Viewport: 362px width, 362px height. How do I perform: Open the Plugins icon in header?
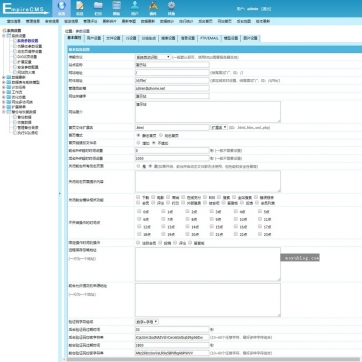[x=153, y=8]
